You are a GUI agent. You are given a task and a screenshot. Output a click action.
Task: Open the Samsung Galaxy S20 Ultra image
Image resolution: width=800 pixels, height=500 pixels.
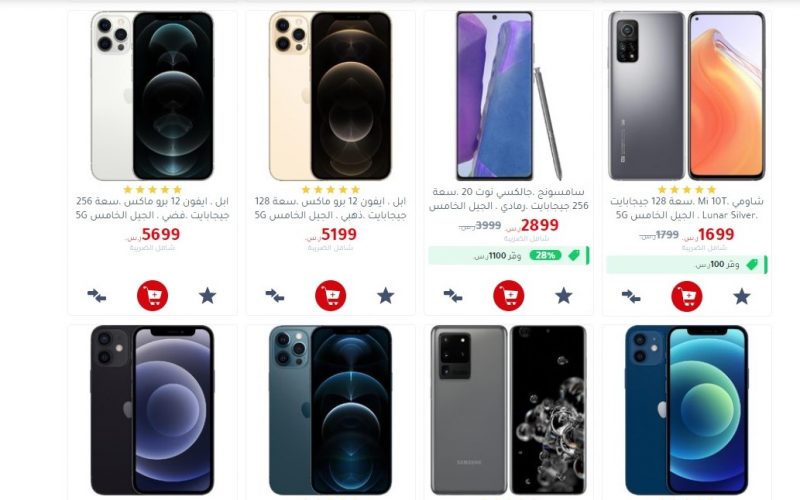coord(509,410)
